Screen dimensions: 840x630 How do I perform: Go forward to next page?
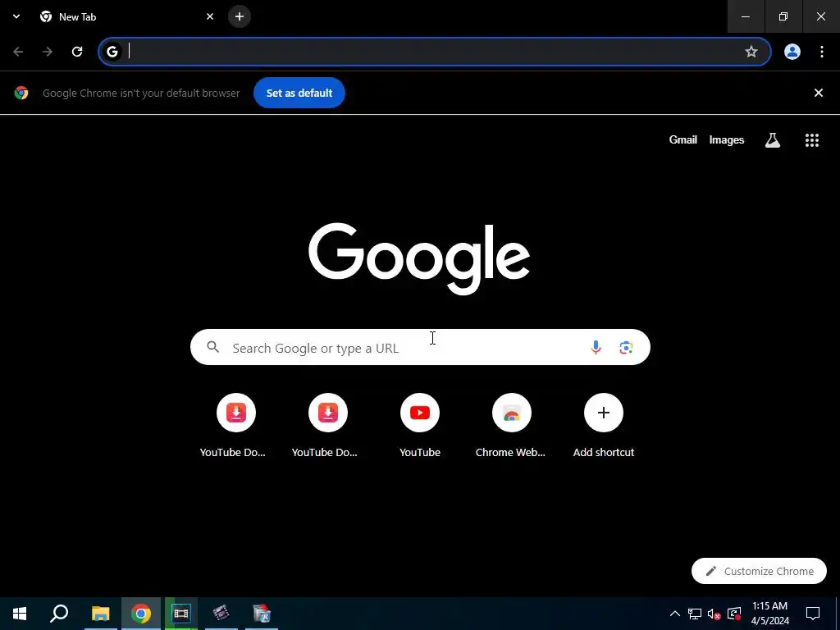tap(48, 52)
